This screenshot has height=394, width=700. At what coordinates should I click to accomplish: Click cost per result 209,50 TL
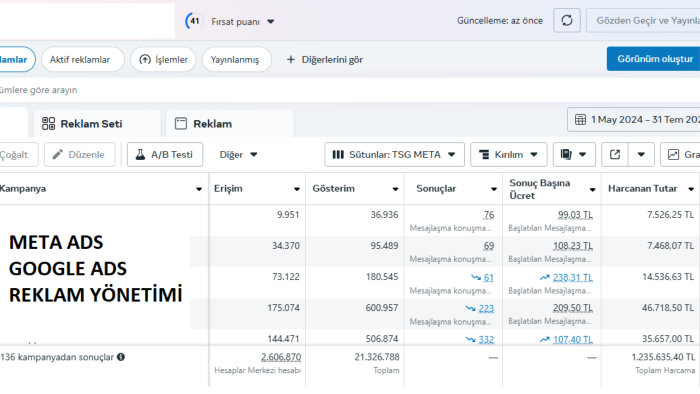[x=573, y=308]
